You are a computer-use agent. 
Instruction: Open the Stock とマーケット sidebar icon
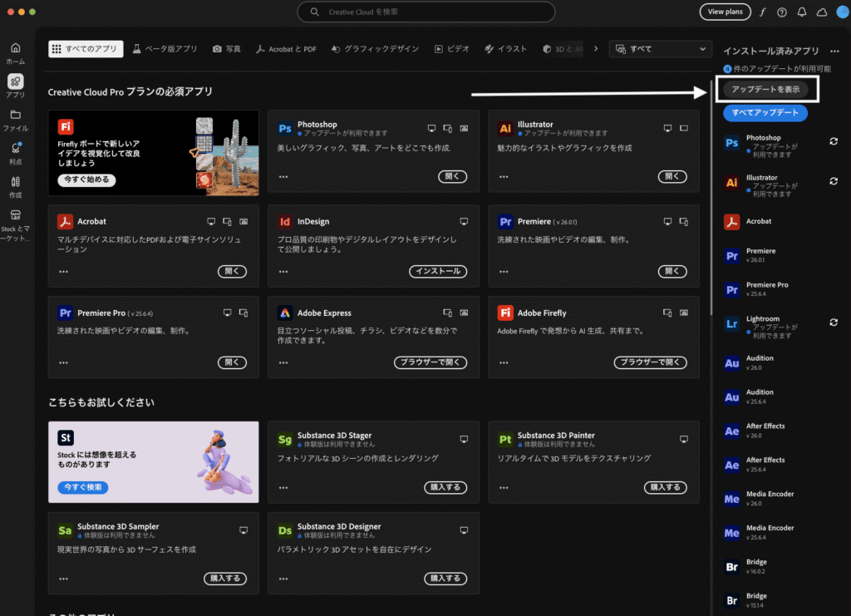pyautogui.click(x=15, y=215)
